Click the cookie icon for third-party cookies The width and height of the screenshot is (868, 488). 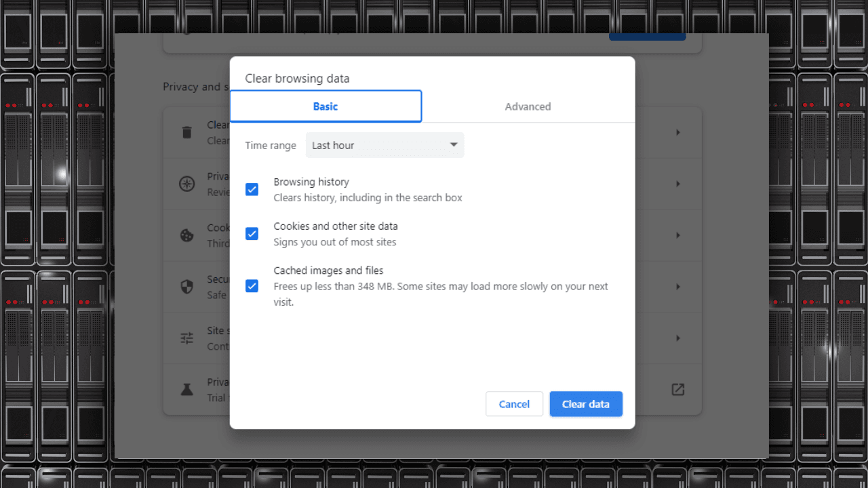pos(187,235)
